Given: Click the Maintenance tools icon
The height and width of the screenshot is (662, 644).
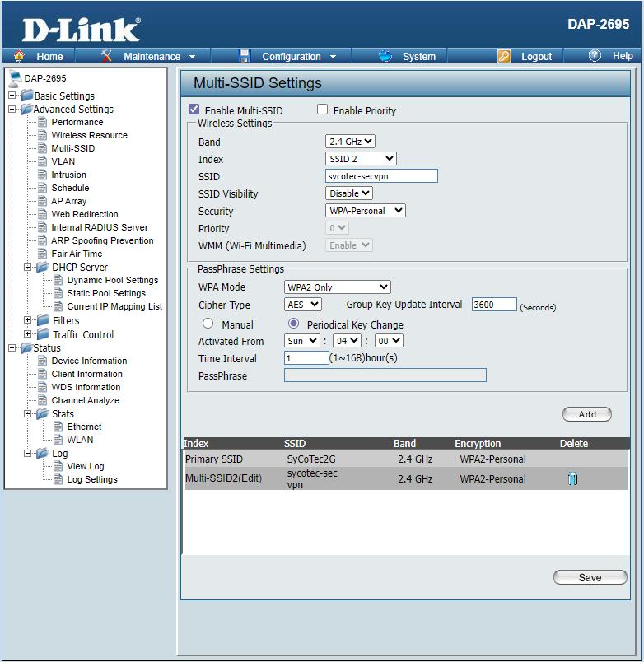Looking at the screenshot, I should point(107,56).
